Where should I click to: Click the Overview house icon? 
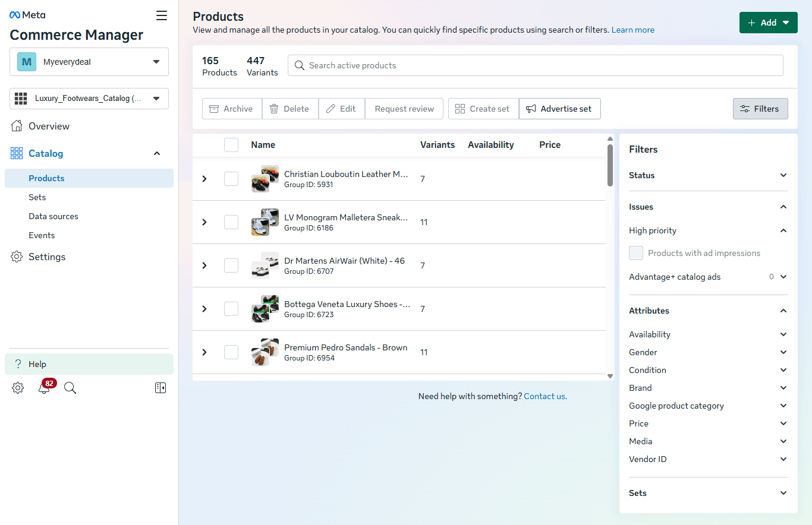click(x=17, y=126)
